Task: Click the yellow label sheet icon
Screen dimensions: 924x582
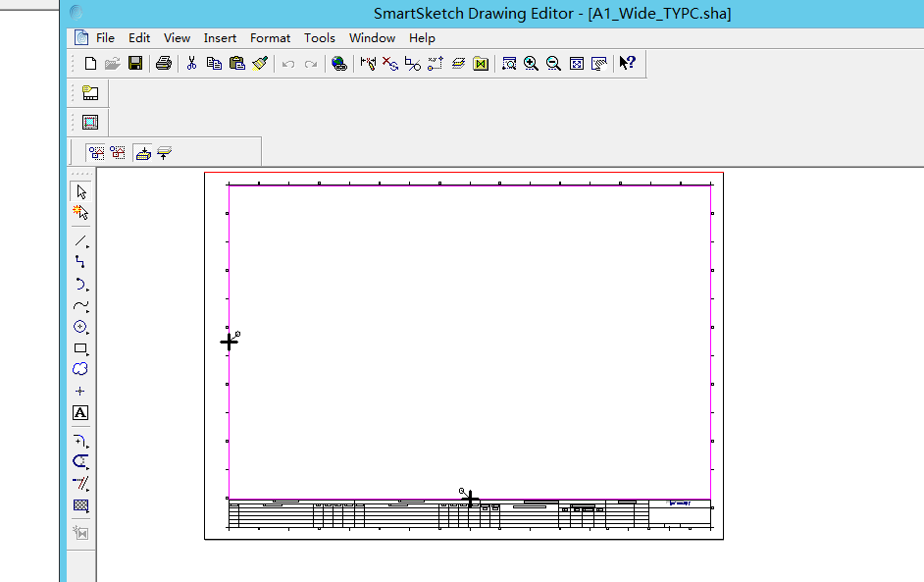Action: pyautogui.click(x=90, y=92)
